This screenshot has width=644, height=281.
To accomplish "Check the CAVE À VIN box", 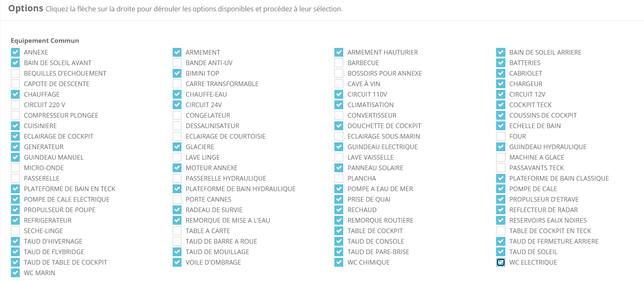I will pyautogui.click(x=339, y=84).
